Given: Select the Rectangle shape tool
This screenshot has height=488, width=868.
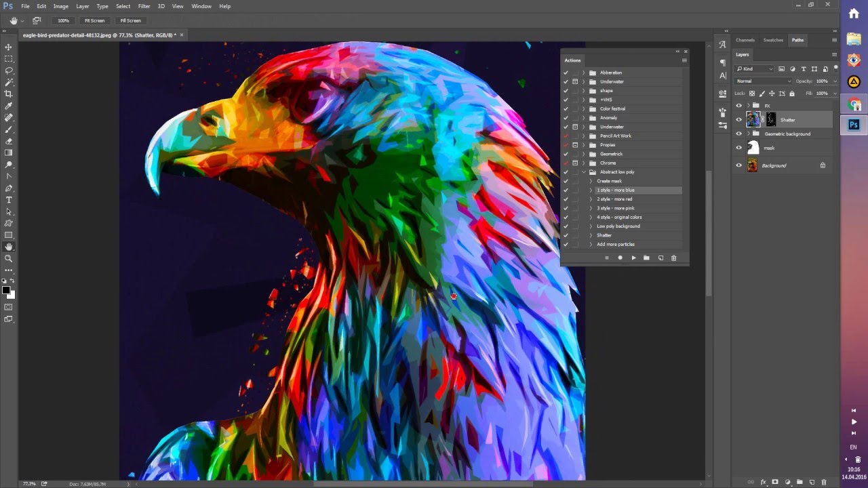Looking at the screenshot, I should 9,235.
